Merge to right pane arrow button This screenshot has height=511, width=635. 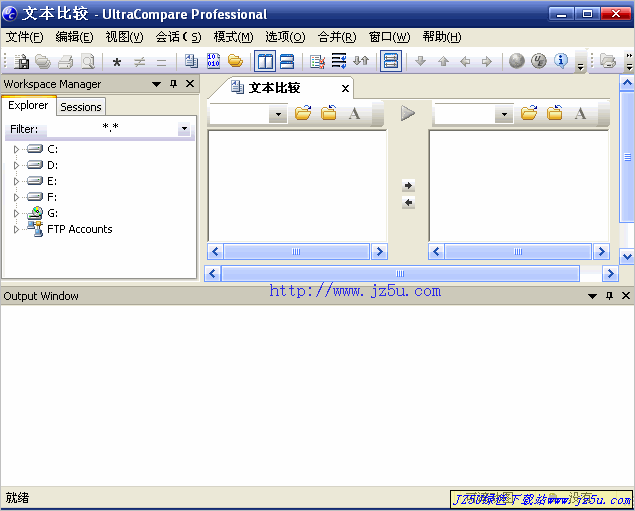(408, 185)
